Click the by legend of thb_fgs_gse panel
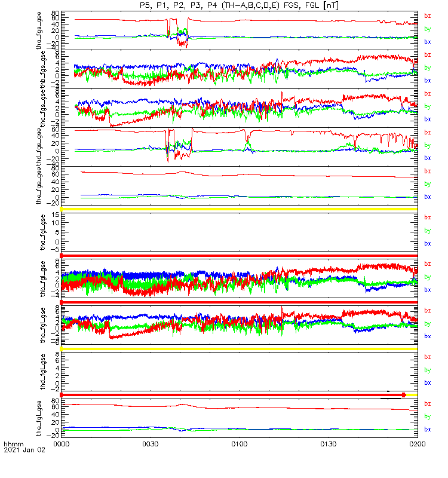This screenshot has width=448, height=478. point(428,68)
